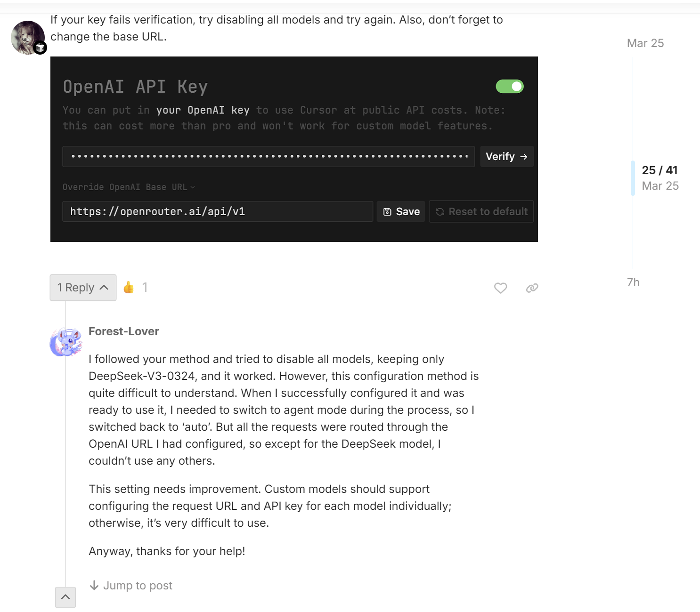
Task: Toggle the OpenAI API Key switch
Action: point(509,87)
